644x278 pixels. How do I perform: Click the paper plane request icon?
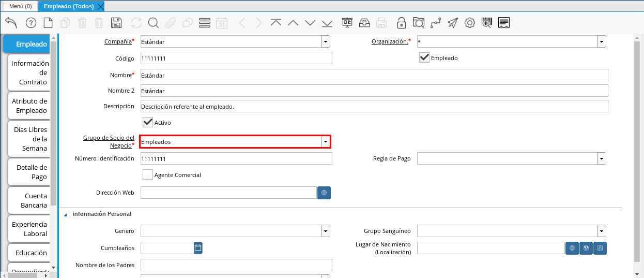click(x=453, y=23)
